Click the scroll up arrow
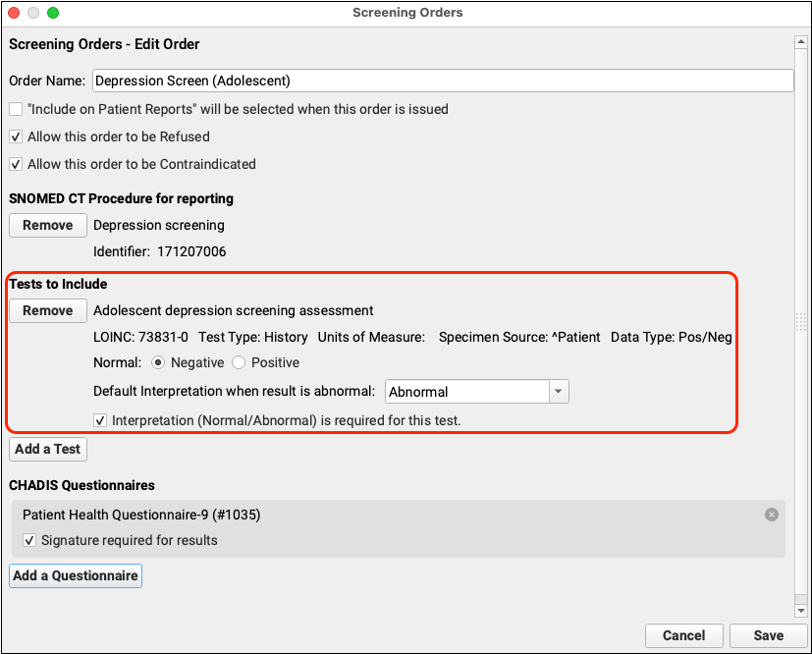 point(801,41)
